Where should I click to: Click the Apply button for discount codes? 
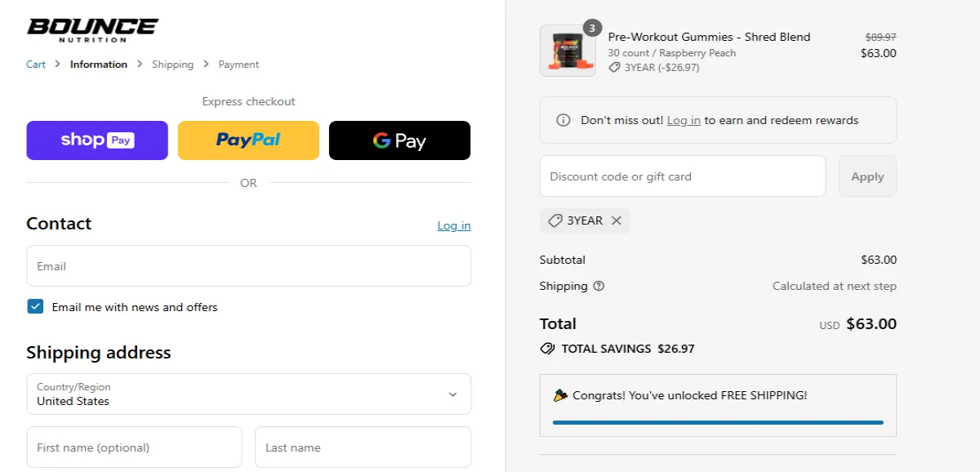[x=867, y=176]
